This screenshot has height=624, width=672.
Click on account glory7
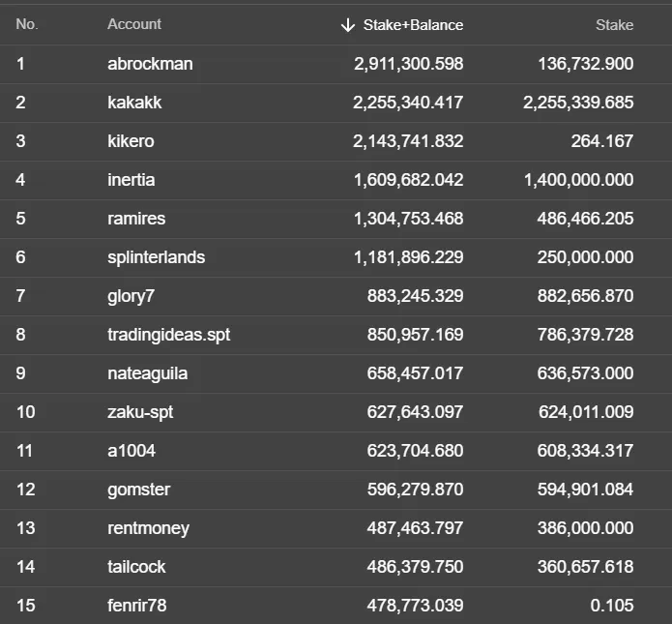[131, 296]
